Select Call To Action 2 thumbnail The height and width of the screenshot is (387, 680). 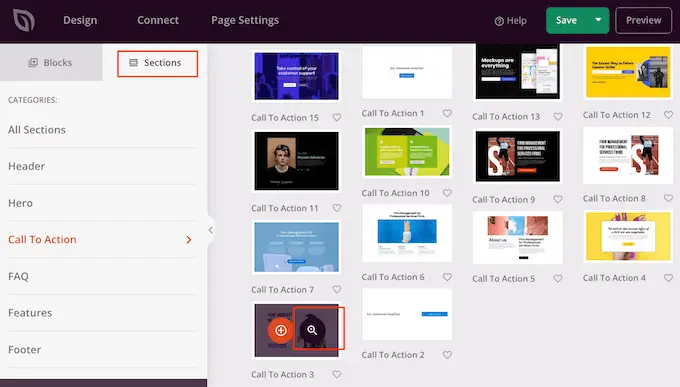(x=407, y=314)
